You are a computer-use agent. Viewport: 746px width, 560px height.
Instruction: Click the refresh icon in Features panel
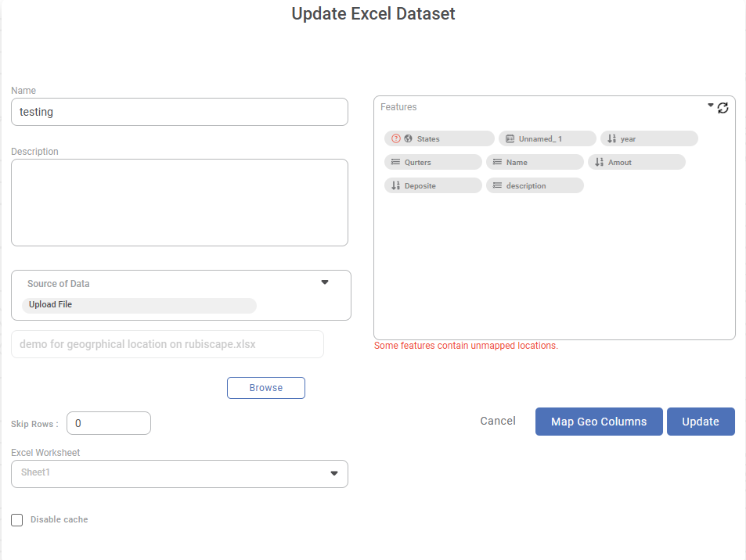[x=723, y=108]
